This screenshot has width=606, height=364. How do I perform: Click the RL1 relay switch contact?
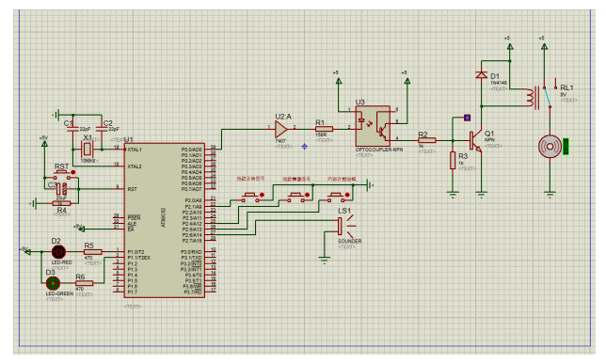click(548, 97)
